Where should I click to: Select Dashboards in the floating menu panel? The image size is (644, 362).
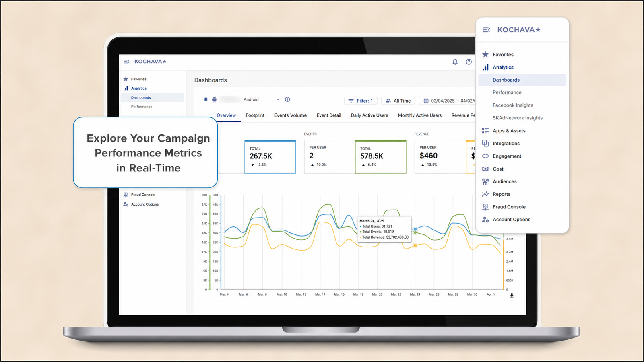522,80
